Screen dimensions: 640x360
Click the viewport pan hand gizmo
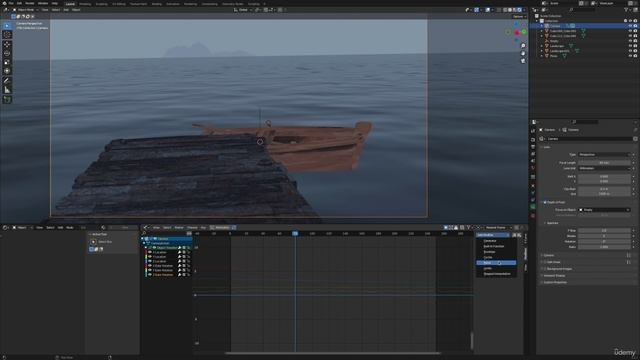[x=523, y=53]
